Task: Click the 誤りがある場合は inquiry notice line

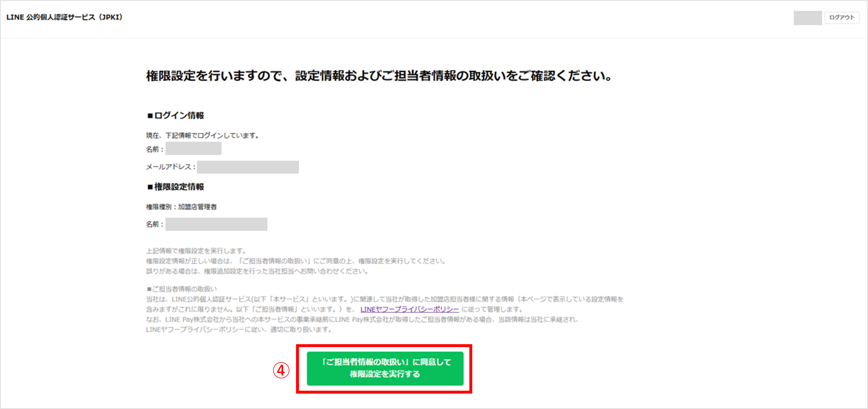Action: pyautogui.click(x=257, y=271)
